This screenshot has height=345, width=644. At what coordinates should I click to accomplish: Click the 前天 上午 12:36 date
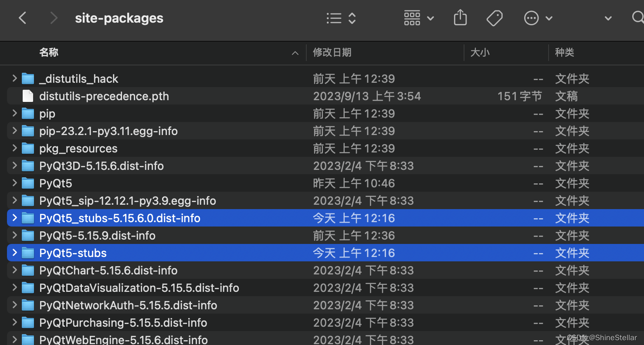pyautogui.click(x=354, y=236)
